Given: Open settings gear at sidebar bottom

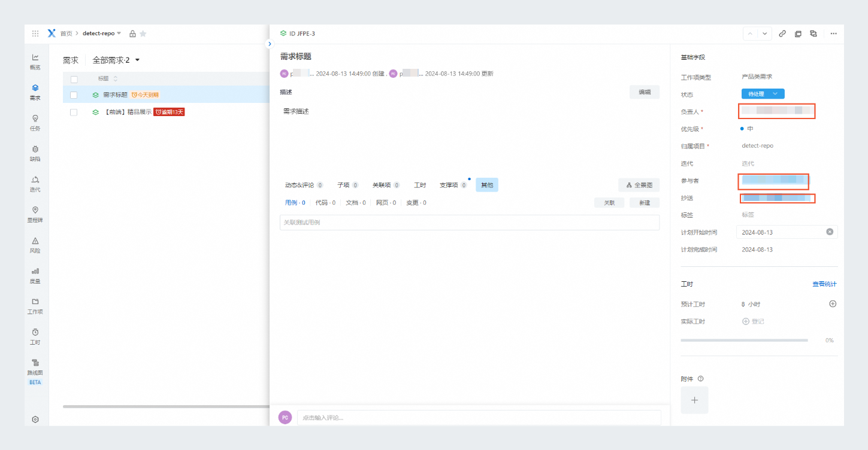Looking at the screenshot, I should pos(35,419).
